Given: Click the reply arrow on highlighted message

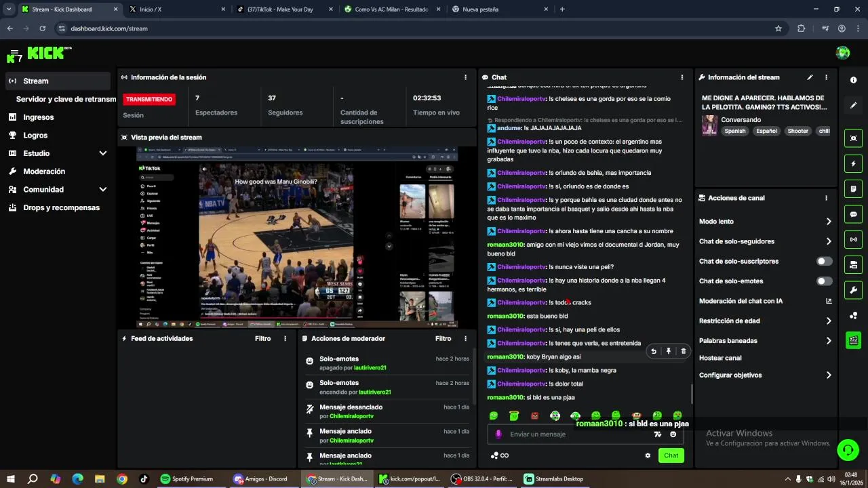Looking at the screenshot, I should (654, 351).
